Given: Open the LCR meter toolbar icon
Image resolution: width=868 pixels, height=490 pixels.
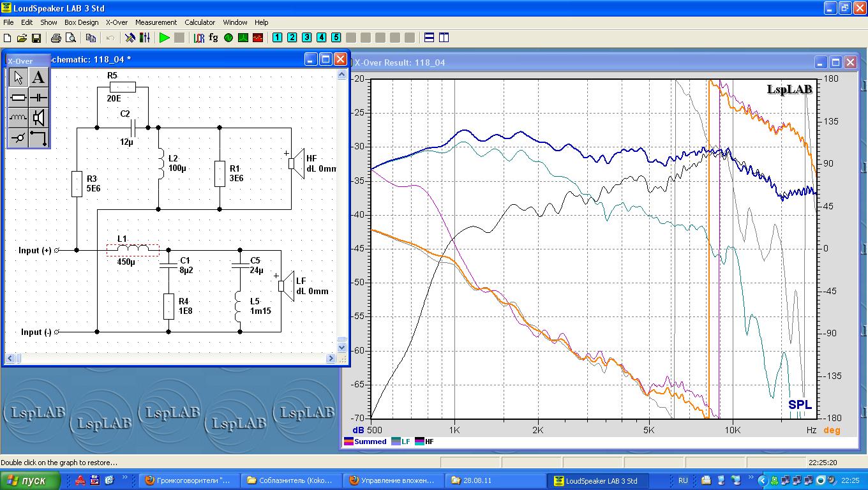Looking at the screenshot, I should pyautogui.click(x=198, y=38).
